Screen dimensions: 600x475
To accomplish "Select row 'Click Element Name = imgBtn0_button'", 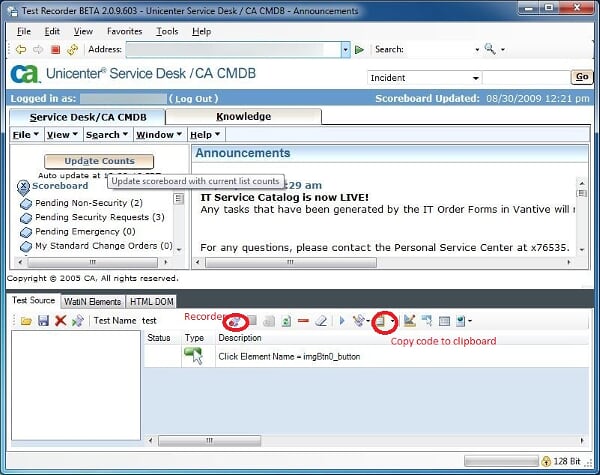I will click(366, 356).
